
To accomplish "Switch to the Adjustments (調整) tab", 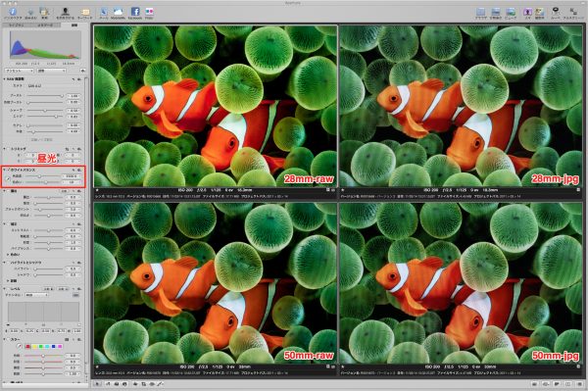I will [x=74, y=25].
